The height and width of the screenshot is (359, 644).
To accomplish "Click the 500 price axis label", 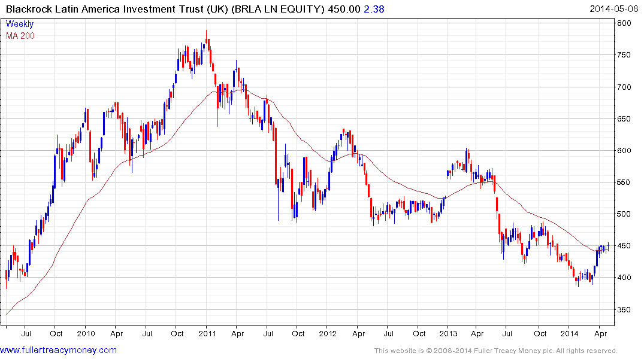I will coord(624,214).
